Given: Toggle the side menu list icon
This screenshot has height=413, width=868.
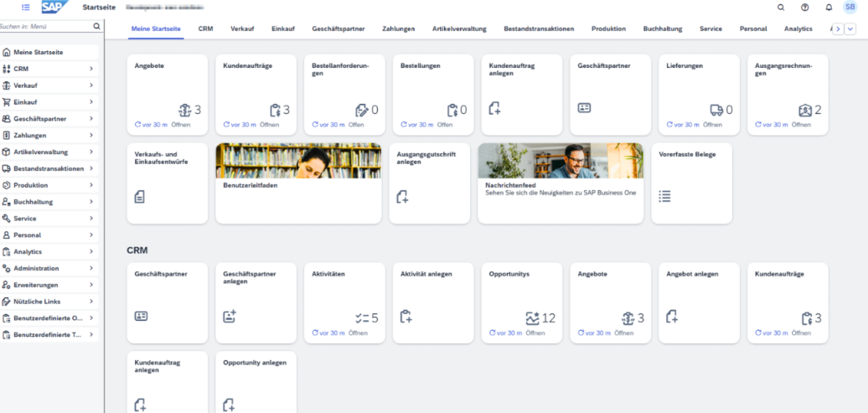Looking at the screenshot, I should (26, 8).
